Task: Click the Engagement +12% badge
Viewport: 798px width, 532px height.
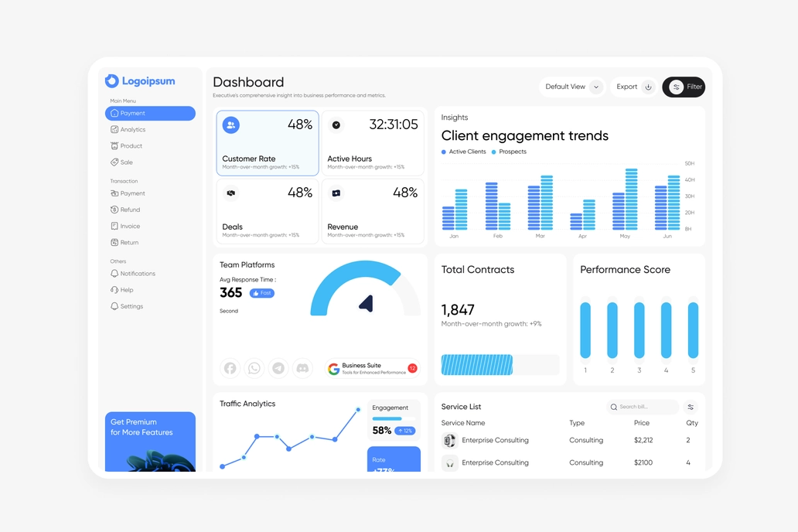Action: pos(405,431)
